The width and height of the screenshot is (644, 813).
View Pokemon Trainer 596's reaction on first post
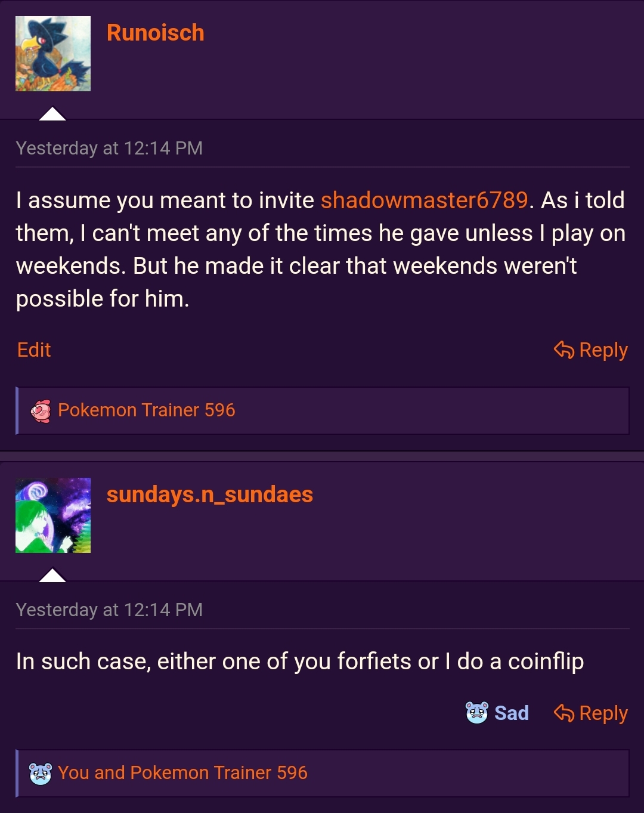click(146, 410)
